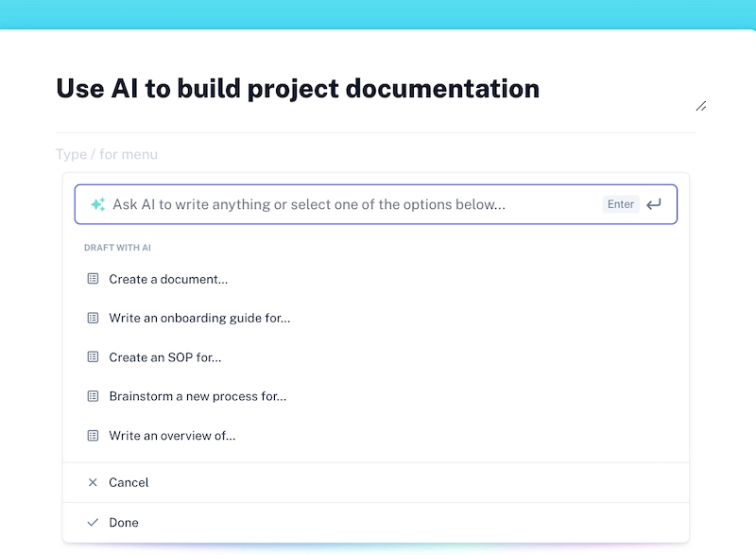
Task: Choose "Write an onboarding guide for..."
Action: coord(199,318)
